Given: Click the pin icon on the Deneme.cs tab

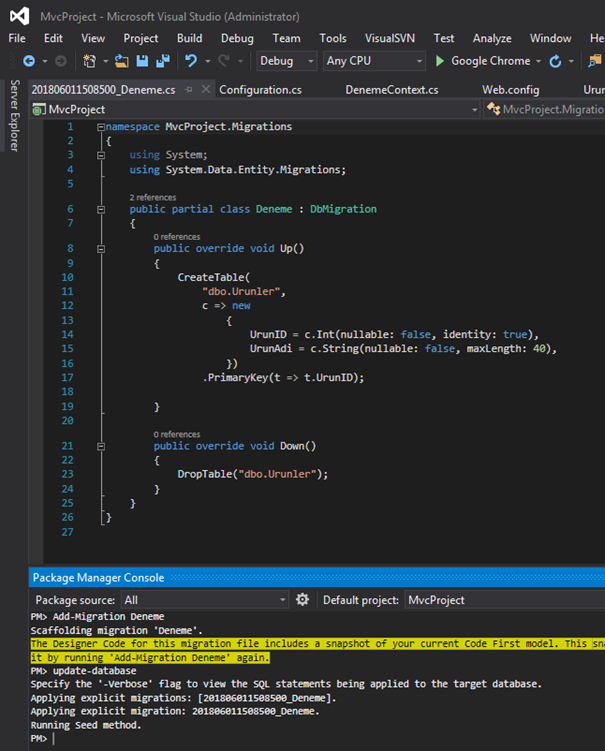Looking at the screenshot, I should click(189, 90).
